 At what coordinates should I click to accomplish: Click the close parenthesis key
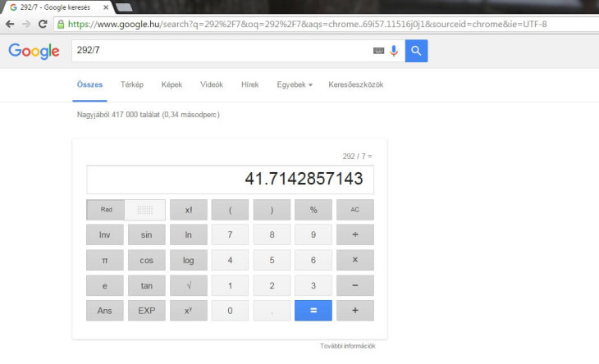tap(272, 210)
